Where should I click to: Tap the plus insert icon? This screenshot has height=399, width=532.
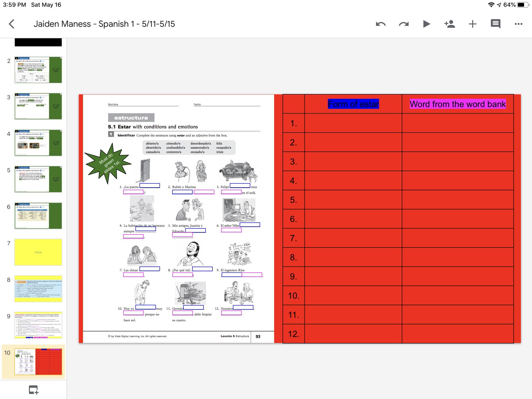[x=472, y=24]
